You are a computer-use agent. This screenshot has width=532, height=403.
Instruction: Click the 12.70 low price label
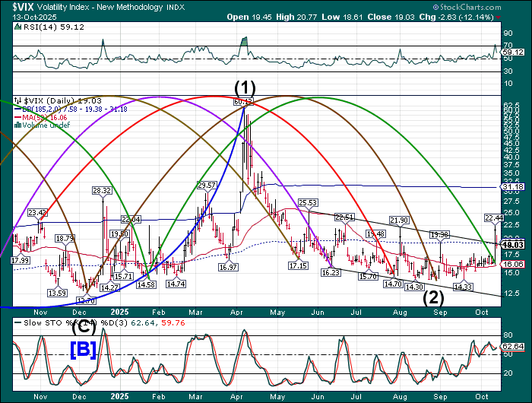pos(86,300)
